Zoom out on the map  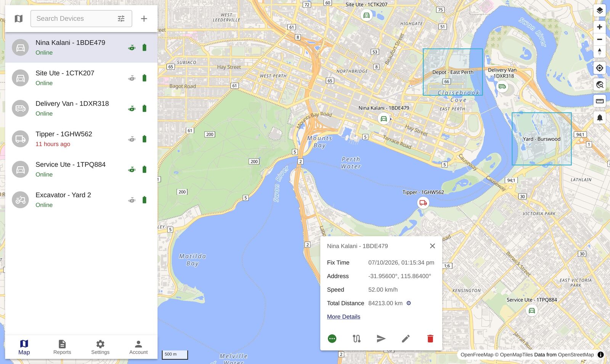pos(600,39)
